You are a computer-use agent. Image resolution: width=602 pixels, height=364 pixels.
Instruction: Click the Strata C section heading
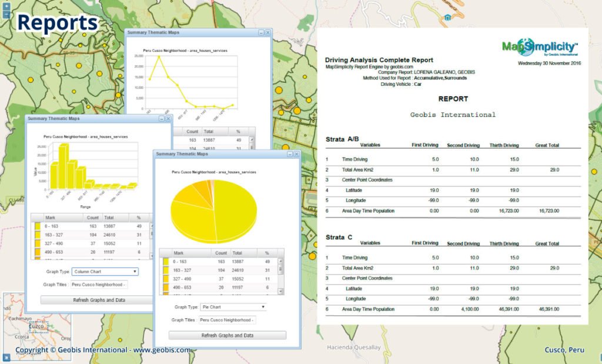339,238
